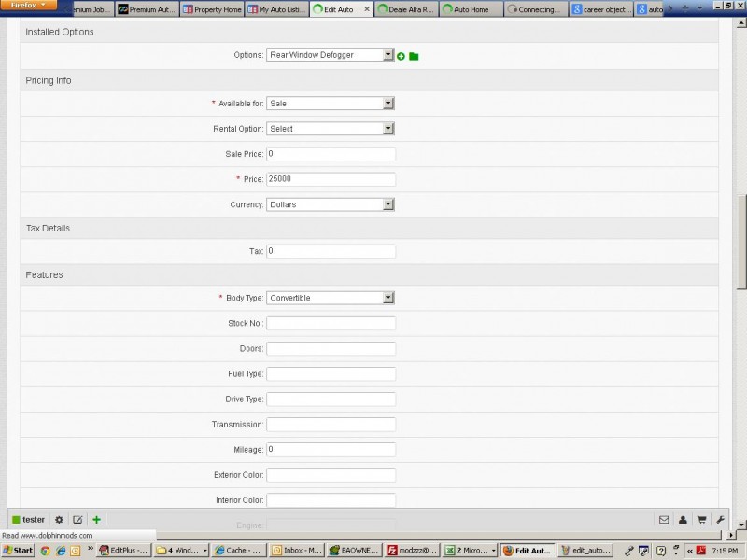Expand the quick launch overflow chevron

point(90,549)
